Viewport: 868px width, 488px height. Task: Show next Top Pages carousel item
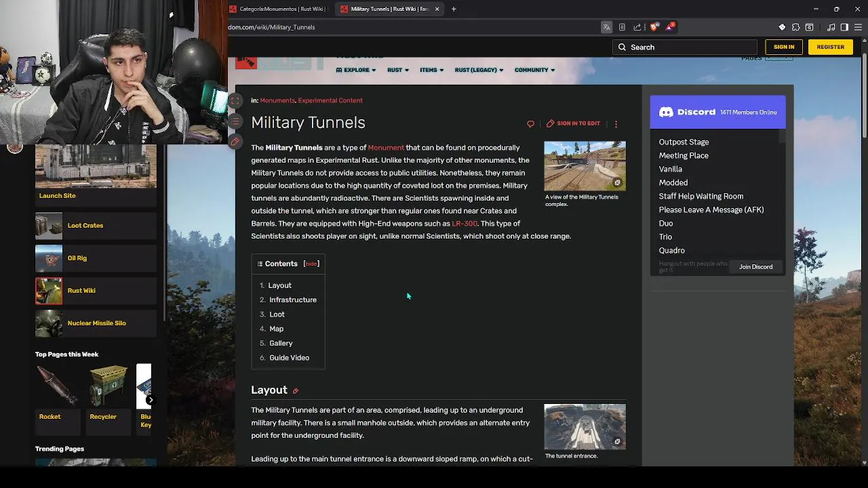(151, 400)
